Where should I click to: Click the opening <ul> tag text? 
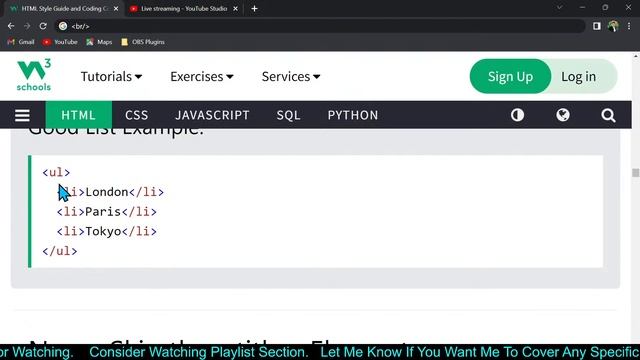[x=56, y=172]
